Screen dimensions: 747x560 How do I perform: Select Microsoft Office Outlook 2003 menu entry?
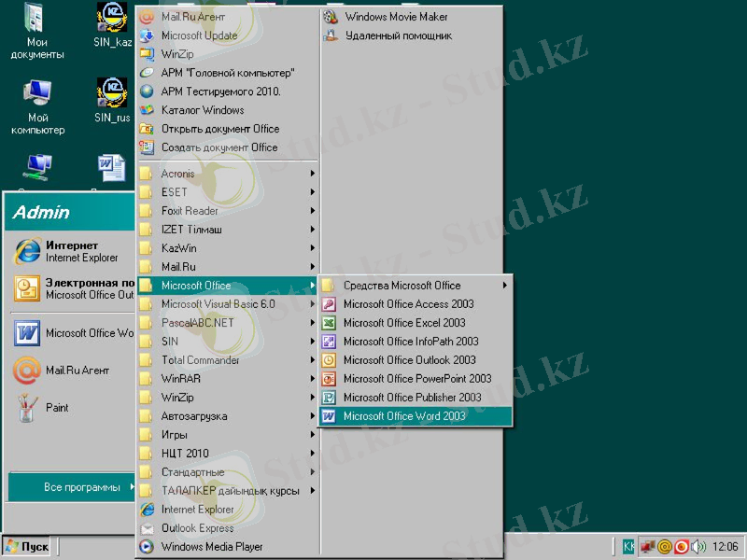(x=409, y=360)
